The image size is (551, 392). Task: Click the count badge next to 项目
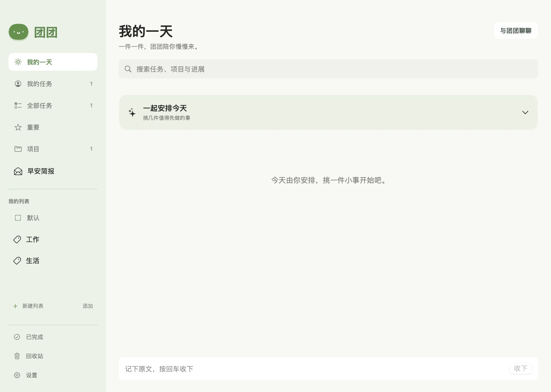(91, 149)
